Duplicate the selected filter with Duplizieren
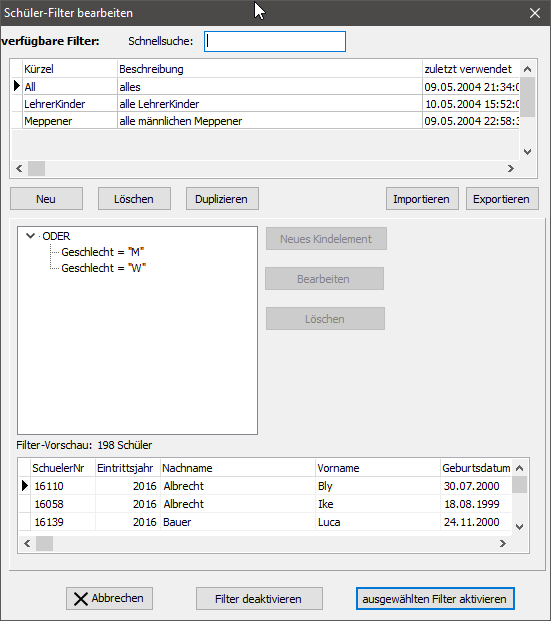This screenshot has height=621, width=551. [x=222, y=199]
